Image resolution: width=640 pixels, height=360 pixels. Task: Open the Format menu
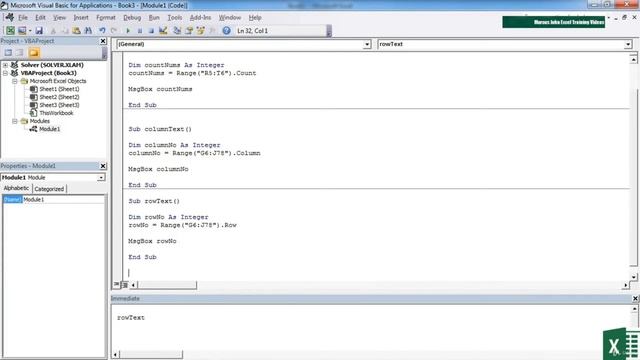click(106, 18)
